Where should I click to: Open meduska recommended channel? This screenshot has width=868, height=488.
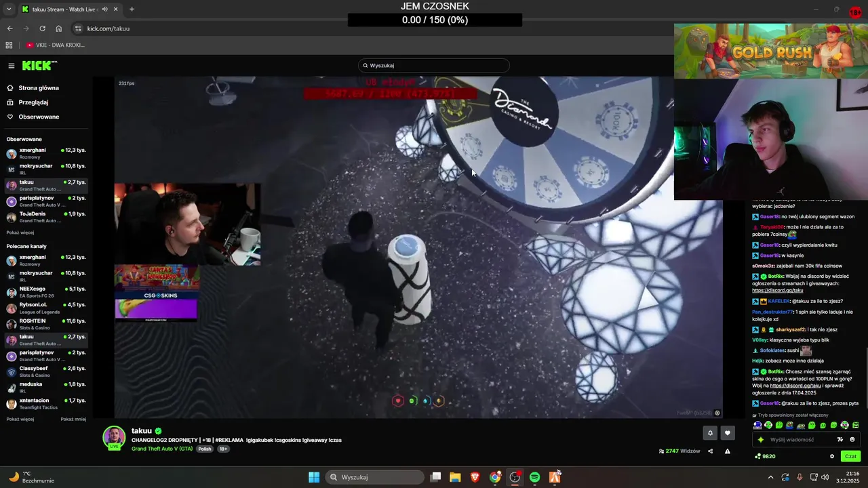(46, 388)
